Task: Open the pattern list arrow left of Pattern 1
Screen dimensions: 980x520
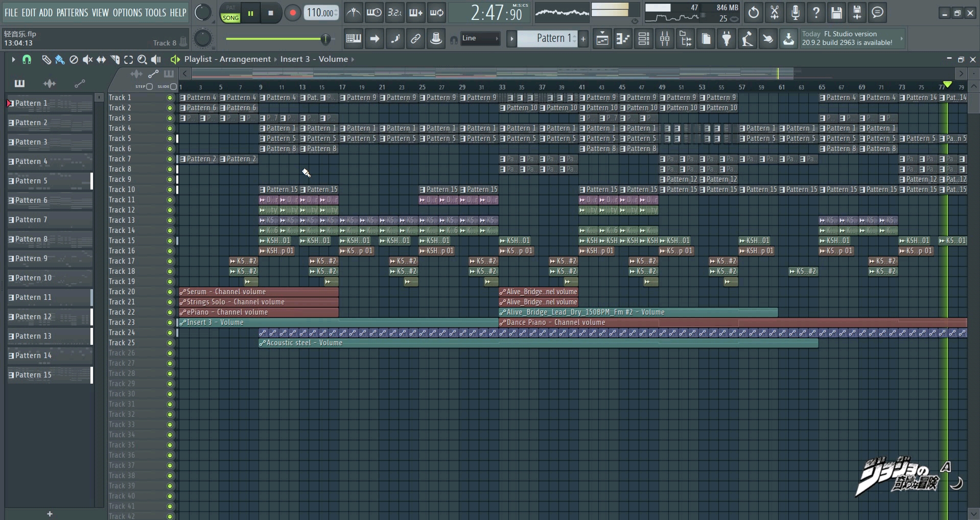Action: (511, 39)
